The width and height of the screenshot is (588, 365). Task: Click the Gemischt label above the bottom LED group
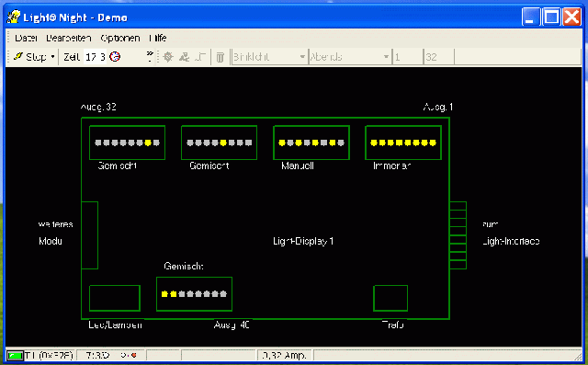(184, 266)
